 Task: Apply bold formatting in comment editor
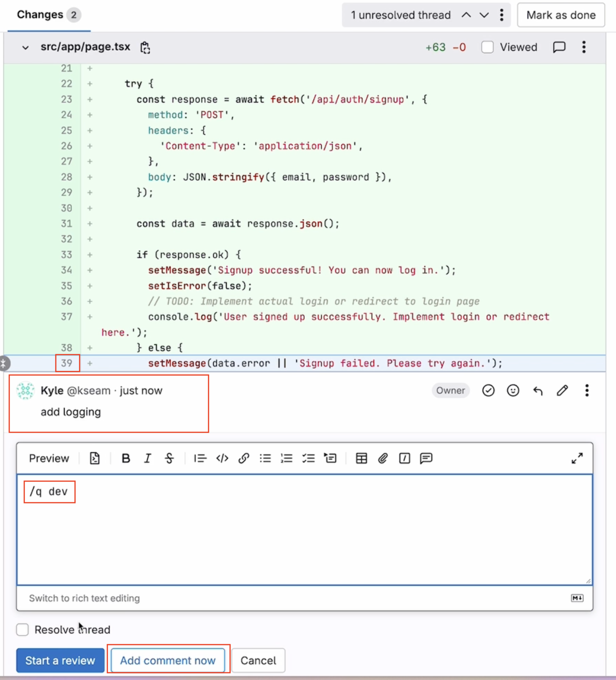pos(125,458)
